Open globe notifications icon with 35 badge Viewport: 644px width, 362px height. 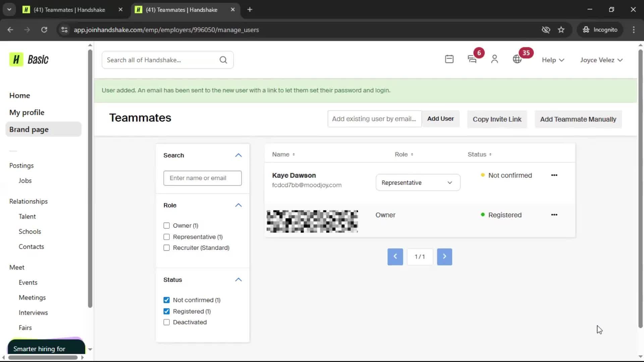(x=517, y=59)
